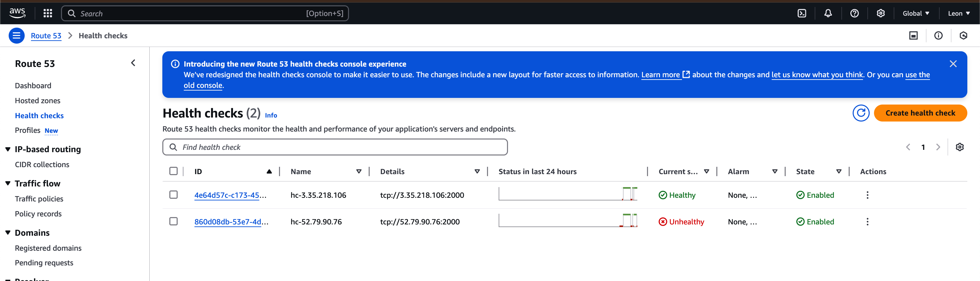Click the Unhealthy status of second check
Viewport: 980px width, 281px height.
pos(681,222)
